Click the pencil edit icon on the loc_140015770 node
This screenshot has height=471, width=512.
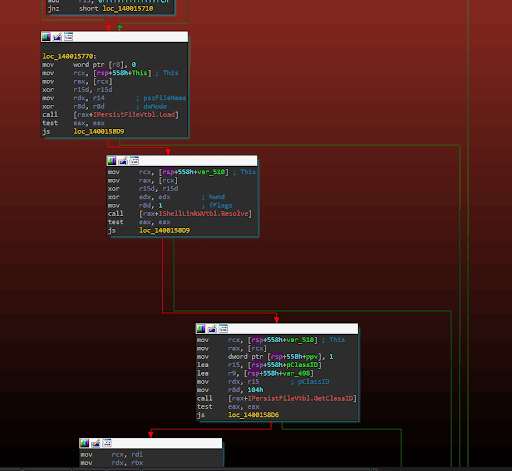57,37
